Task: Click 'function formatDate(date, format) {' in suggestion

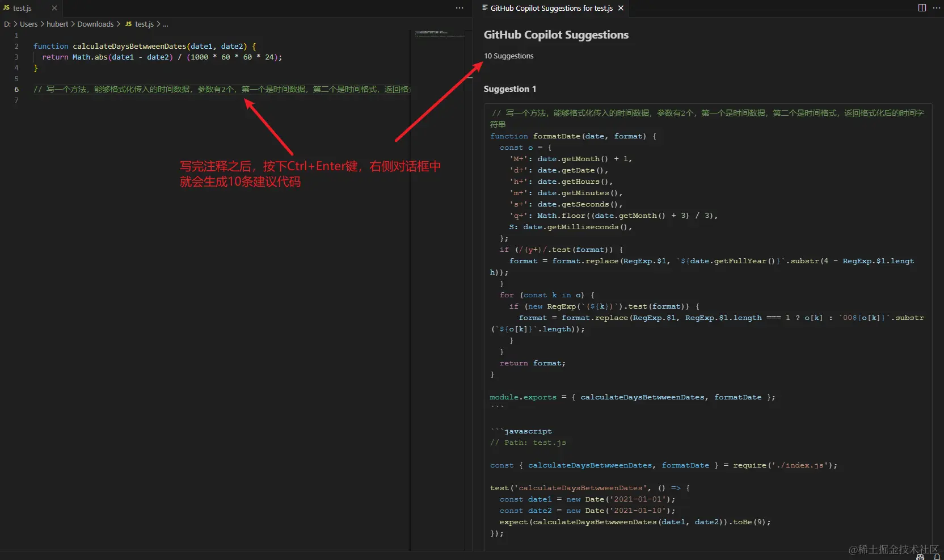Action: [573, 136]
